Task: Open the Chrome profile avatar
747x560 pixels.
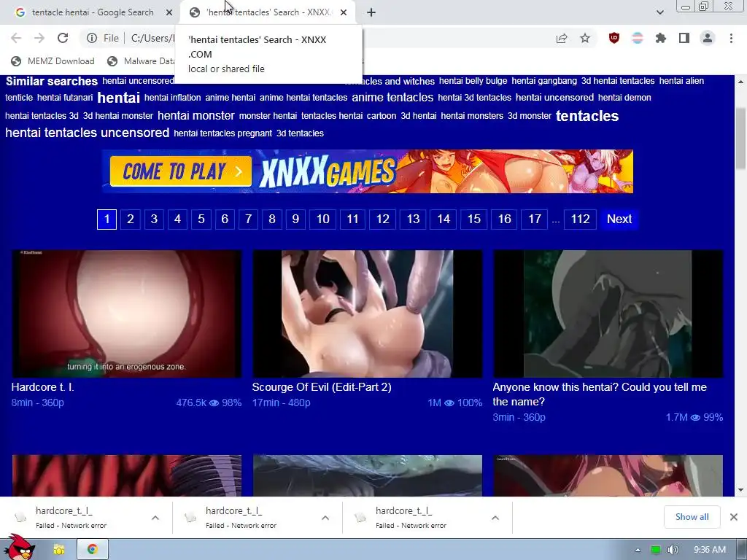Action: (708, 38)
